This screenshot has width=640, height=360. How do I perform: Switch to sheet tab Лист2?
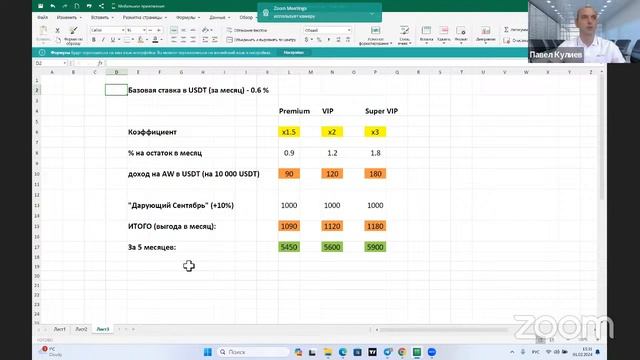pos(81,329)
